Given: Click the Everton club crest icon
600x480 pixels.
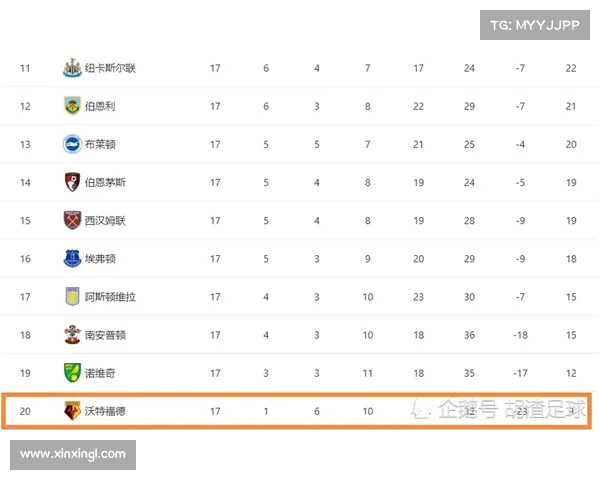Looking at the screenshot, I should coord(72,258).
